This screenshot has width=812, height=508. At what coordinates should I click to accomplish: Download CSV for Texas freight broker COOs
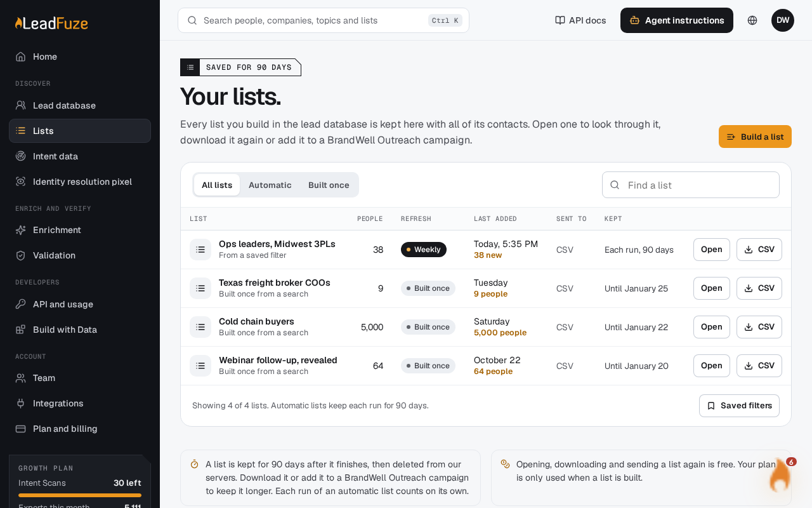pyautogui.click(x=759, y=288)
